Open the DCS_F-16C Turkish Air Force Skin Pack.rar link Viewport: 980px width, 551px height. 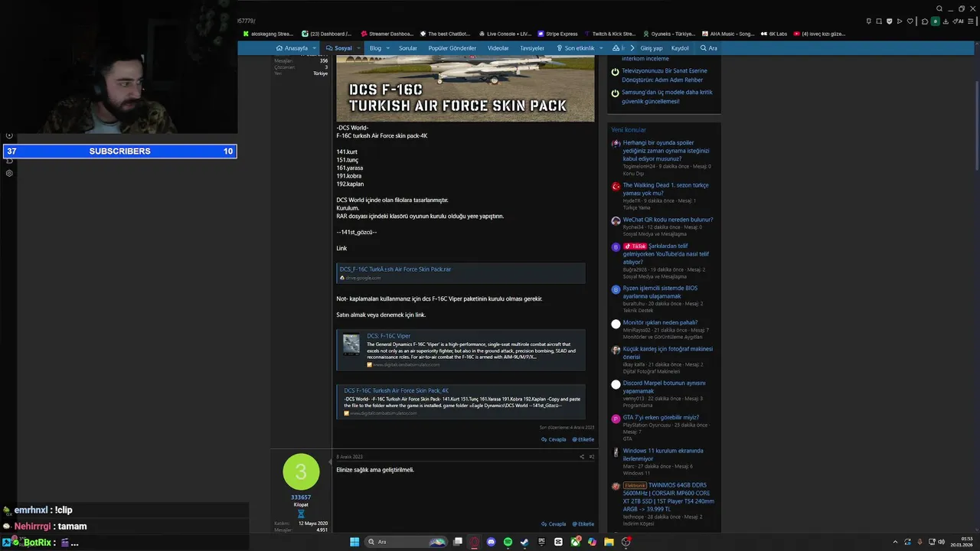point(395,269)
